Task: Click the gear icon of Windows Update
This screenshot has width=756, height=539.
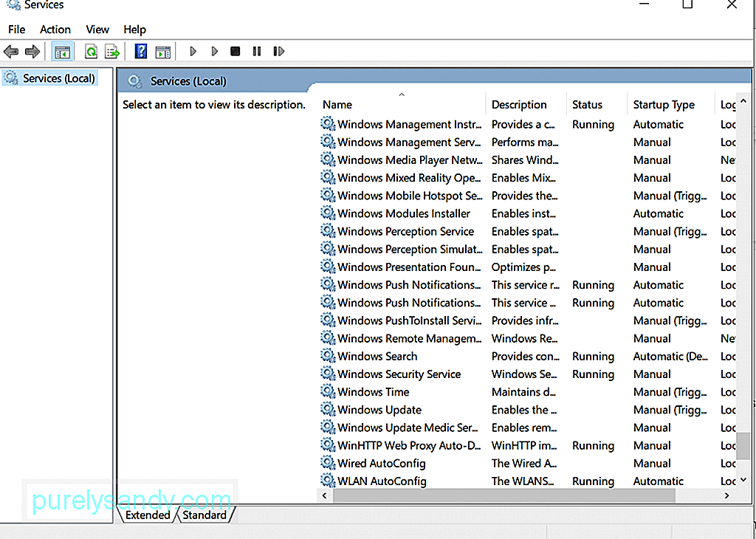Action: 328,409
